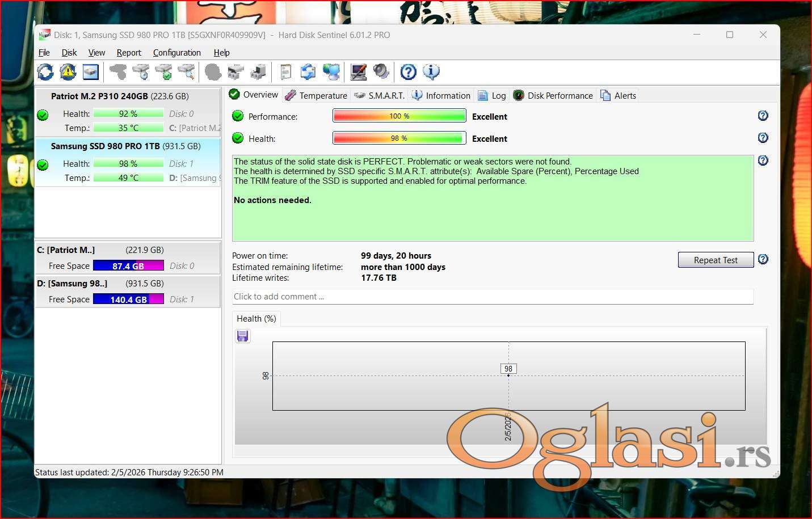Open the Configuration menu
This screenshot has height=519, width=812.
(176, 53)
